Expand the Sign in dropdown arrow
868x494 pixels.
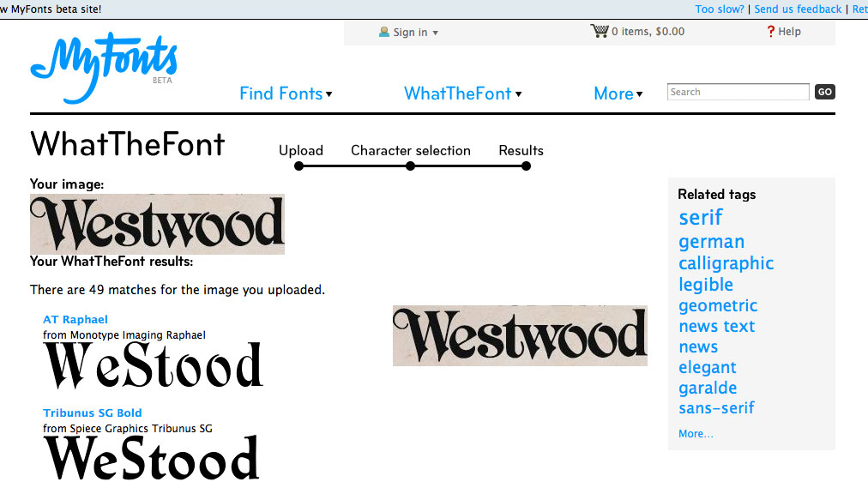[x=436, y=33]
